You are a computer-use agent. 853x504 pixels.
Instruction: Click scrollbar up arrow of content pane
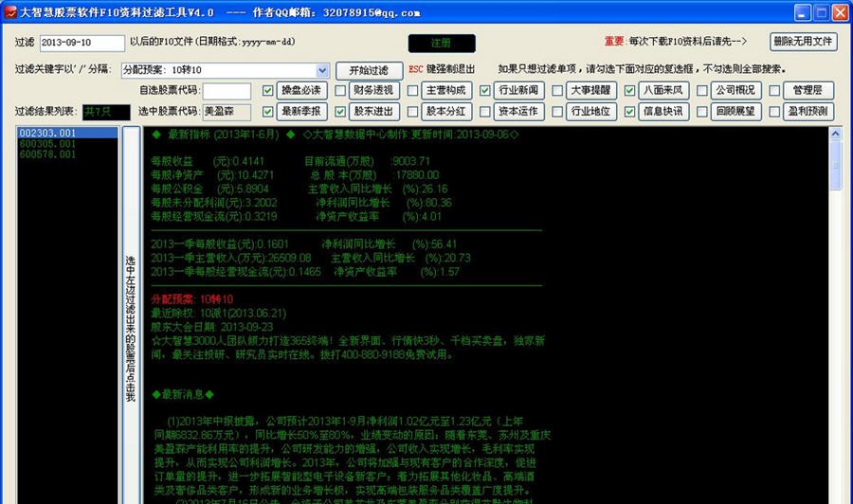coord(835,134)
